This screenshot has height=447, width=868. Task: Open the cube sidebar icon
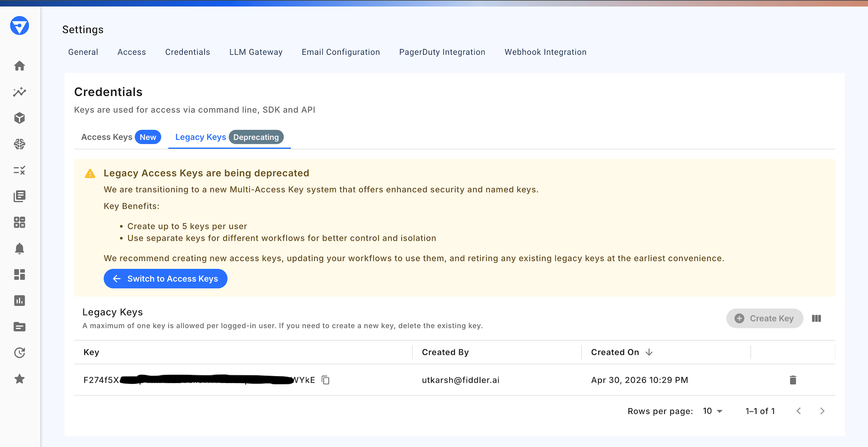(20, 118)
